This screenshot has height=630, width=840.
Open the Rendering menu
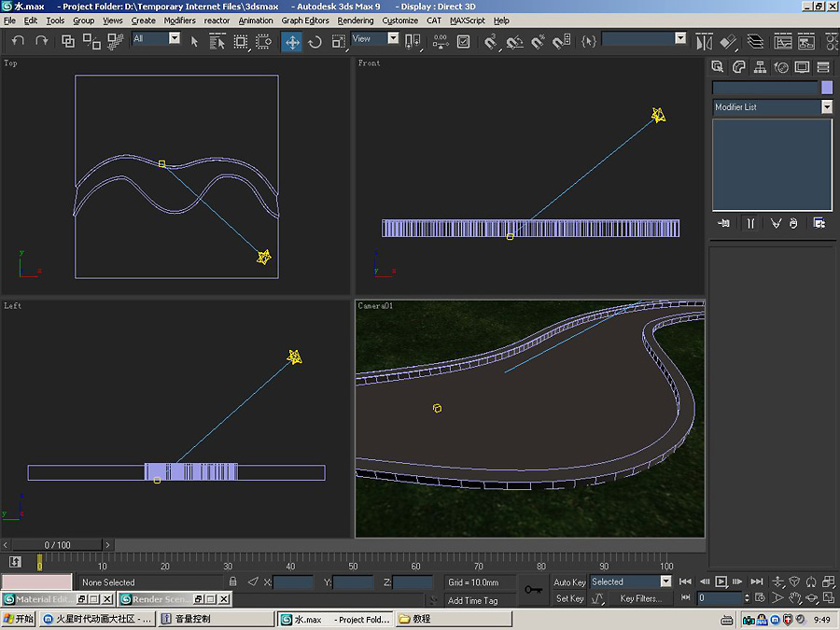(355, 21)
